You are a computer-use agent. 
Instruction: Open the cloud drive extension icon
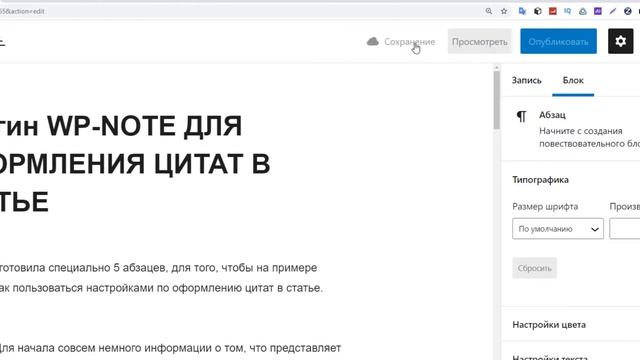(583, 11)
